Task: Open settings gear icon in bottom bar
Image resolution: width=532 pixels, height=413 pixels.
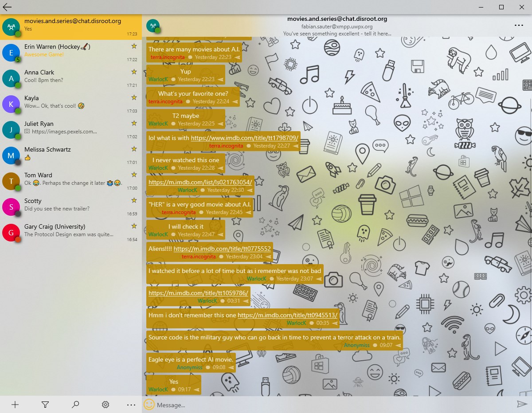Action: coord(106,404)
